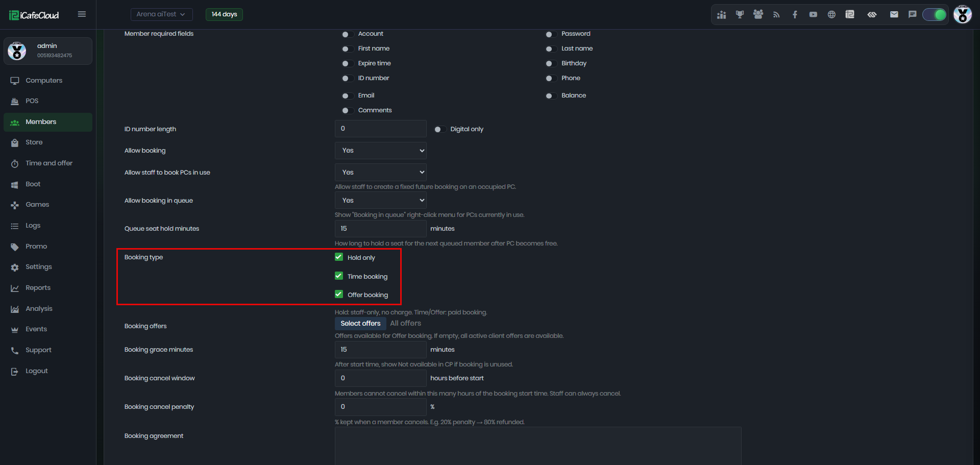Open the chat message icon
This screenshot has width=980, height=465.
pos(913,15)
